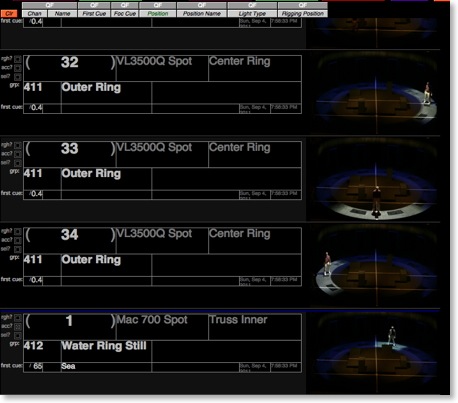Click Outer Ring name field for channel 32
Image resolution: width=458 pixels, height=403 pixels.
pos(106,92)
